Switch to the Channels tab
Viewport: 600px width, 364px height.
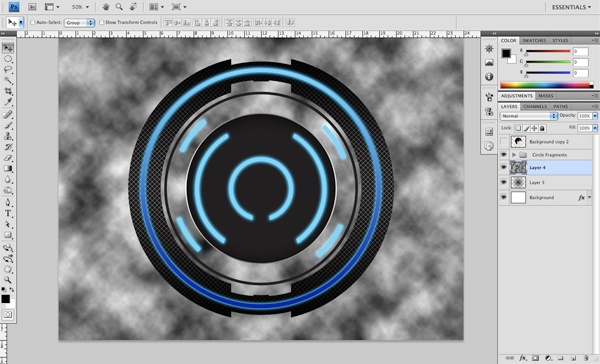(535, 106)
